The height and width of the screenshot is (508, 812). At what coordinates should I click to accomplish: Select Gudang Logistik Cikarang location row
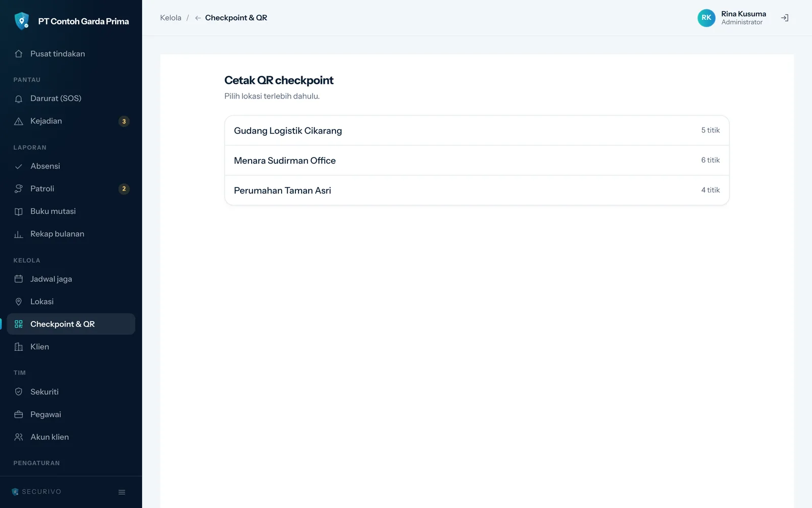477,131
